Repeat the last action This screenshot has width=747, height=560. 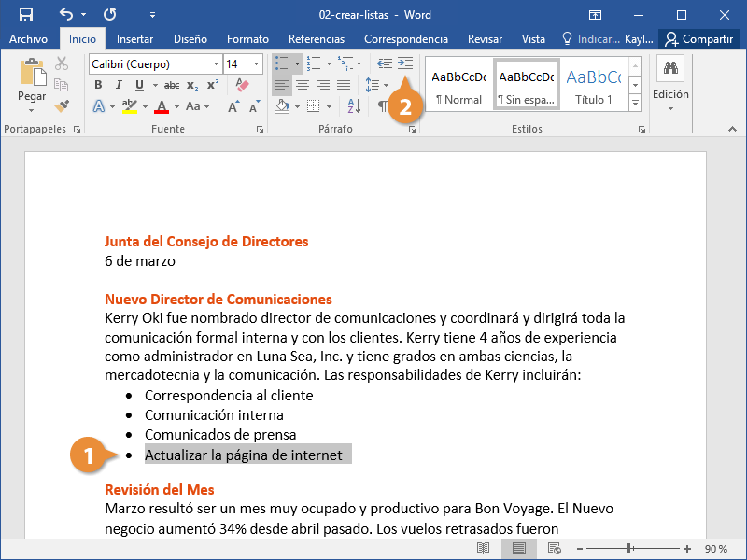[x=109, y=15]
